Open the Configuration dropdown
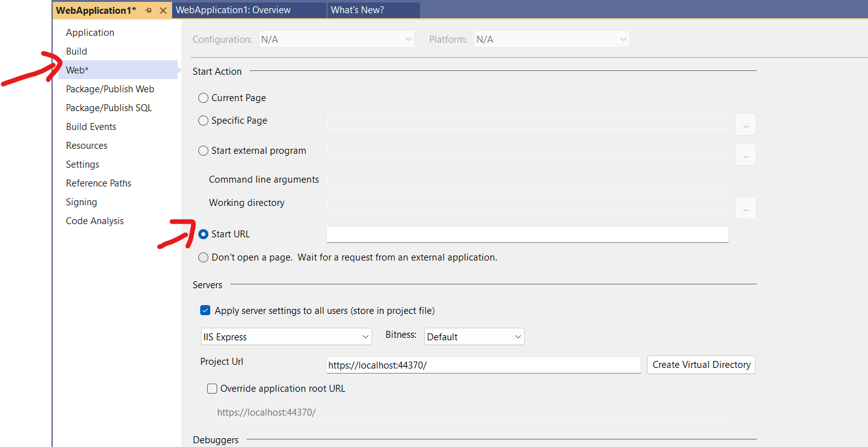 337,40
